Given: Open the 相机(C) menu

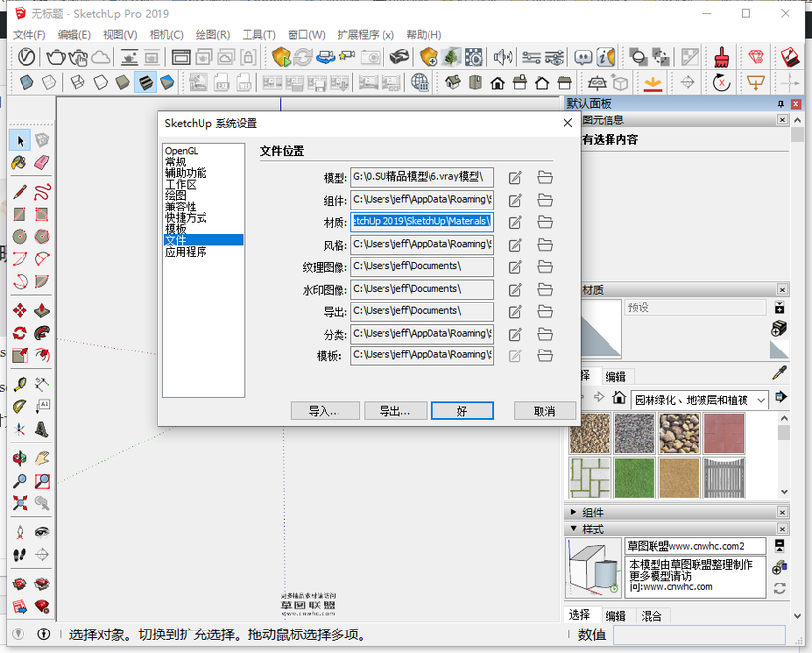Looking at the screenshot, I should coord(166,35).
